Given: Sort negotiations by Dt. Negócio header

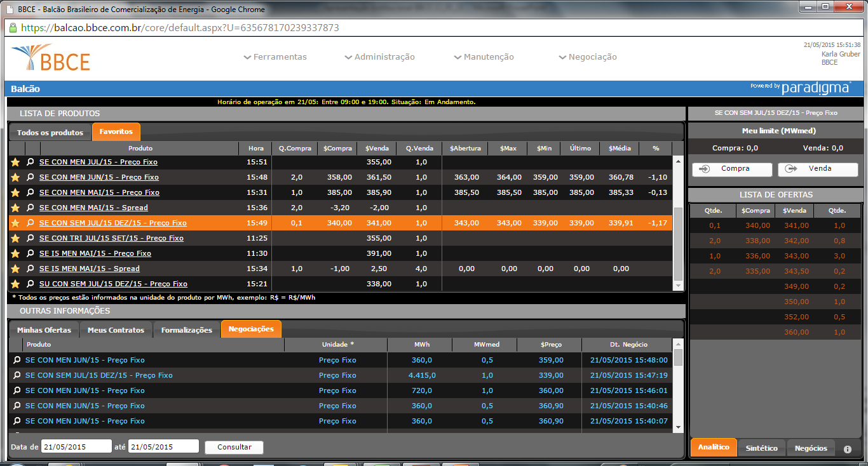Looking at the screenshot, I should click(x=627, y=344).
